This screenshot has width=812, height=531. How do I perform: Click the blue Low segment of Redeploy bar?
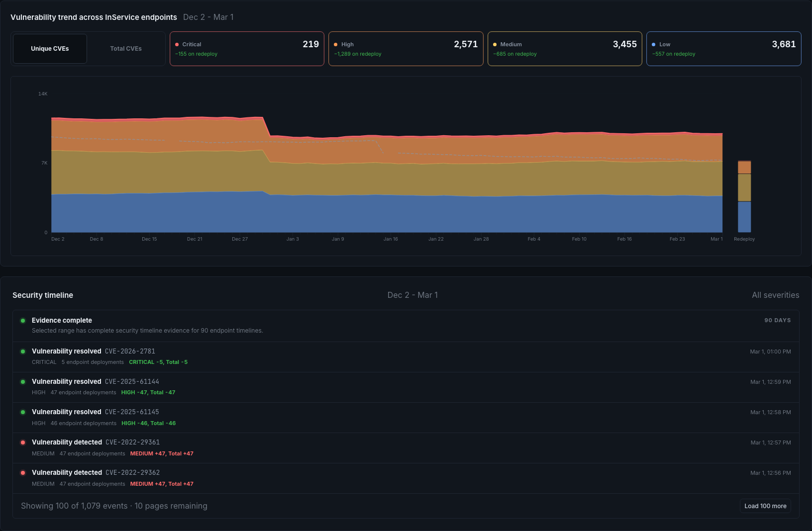tap(744, 217)
